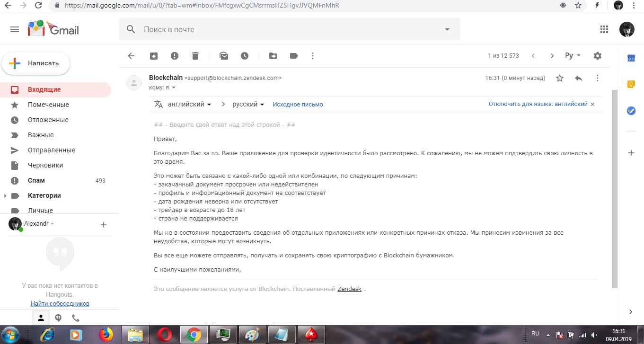
Task: Snooze the email with the clock icon
Action: (245, 56)
